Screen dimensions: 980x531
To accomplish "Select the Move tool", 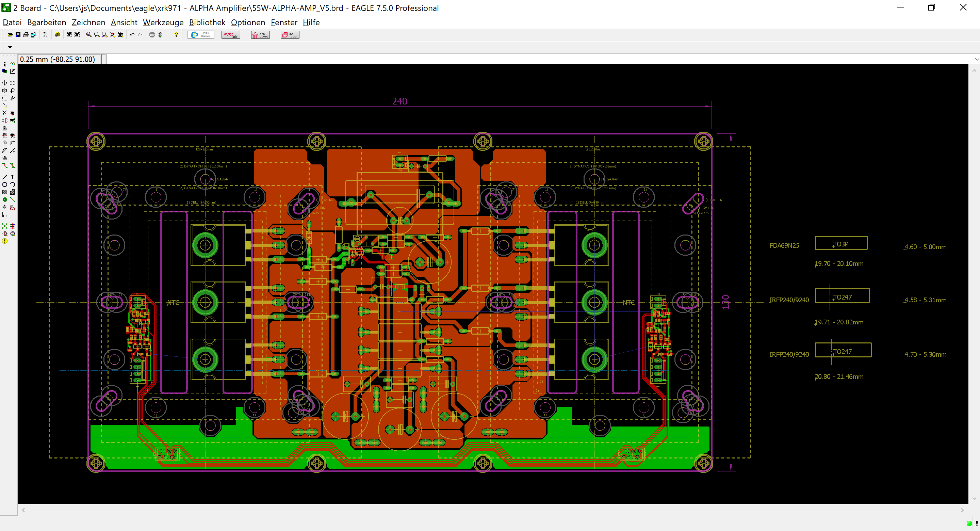I will coord(4,83).
